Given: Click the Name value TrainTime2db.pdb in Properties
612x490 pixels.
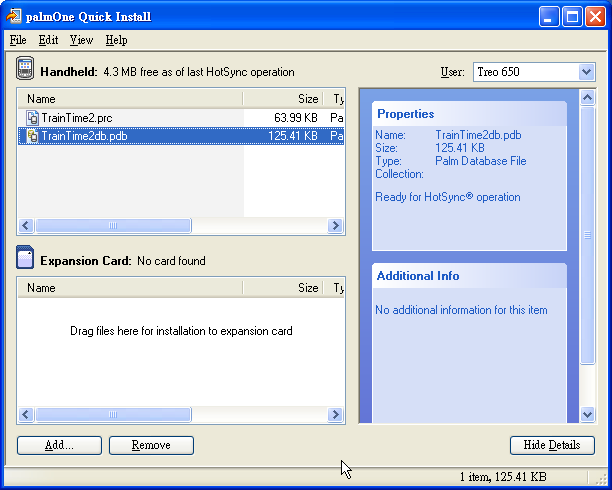Looking at the screenshot, I should (x=478, y=135).
